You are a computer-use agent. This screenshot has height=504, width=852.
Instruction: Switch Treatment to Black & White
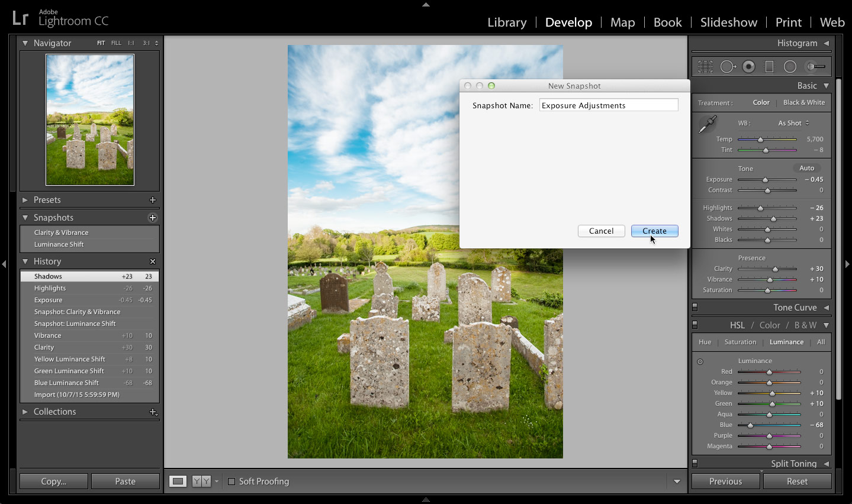803,102
